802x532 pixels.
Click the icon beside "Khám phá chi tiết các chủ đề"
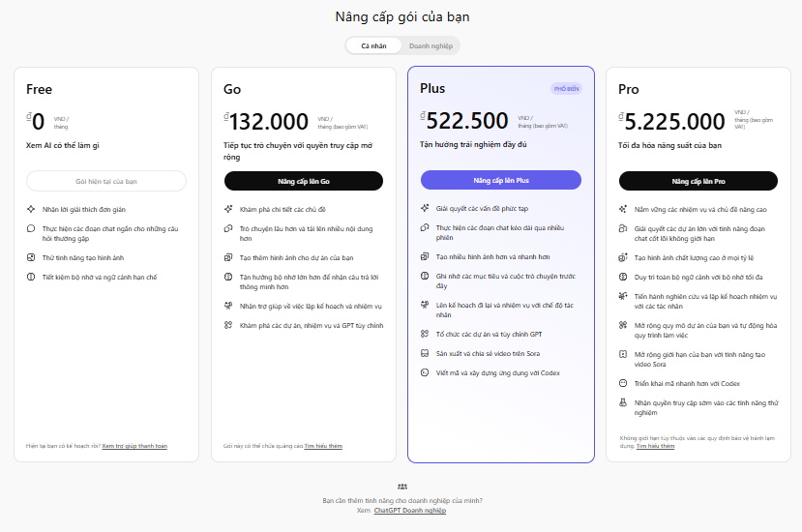coord(228,209)
